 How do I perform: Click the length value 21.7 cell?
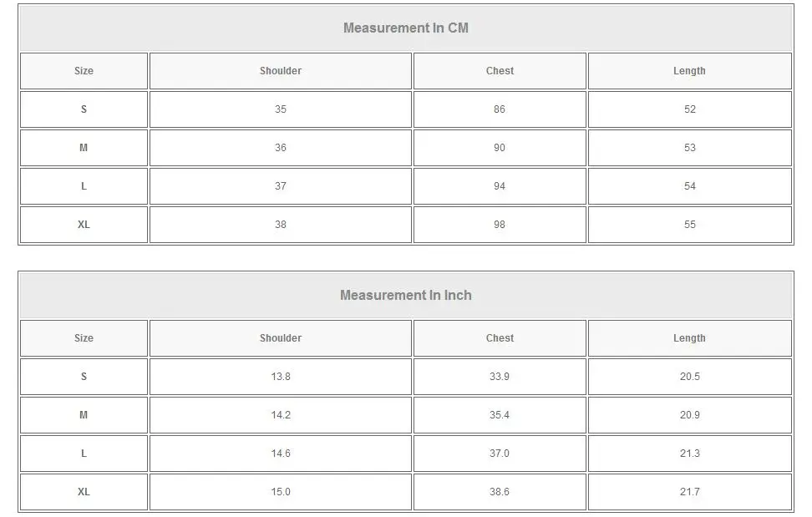click(689, 492)
